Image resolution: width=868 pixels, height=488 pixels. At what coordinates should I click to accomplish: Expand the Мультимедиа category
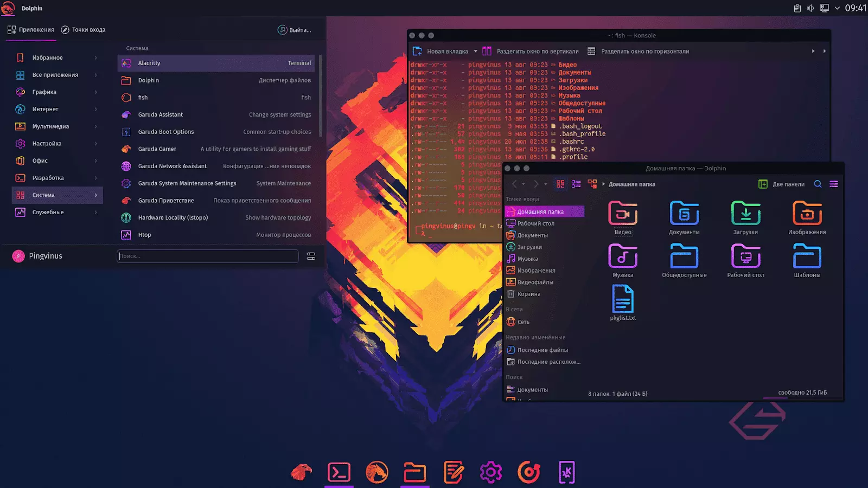(57, 126)
